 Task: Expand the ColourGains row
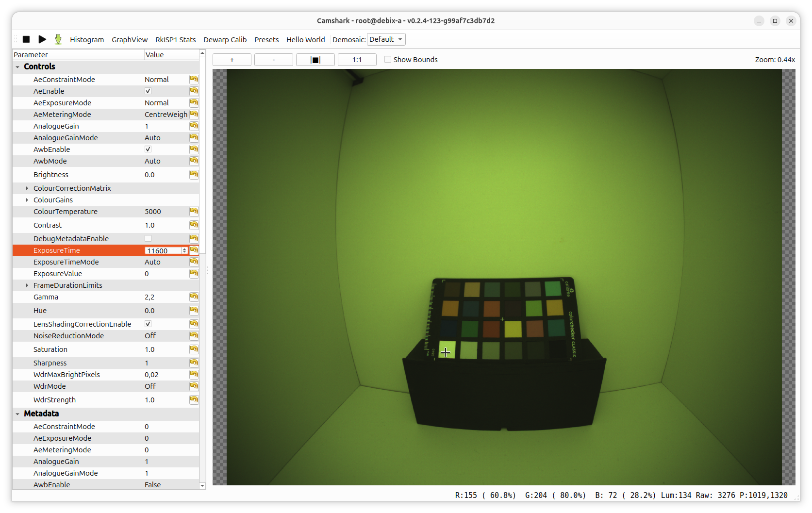point(27,200)
